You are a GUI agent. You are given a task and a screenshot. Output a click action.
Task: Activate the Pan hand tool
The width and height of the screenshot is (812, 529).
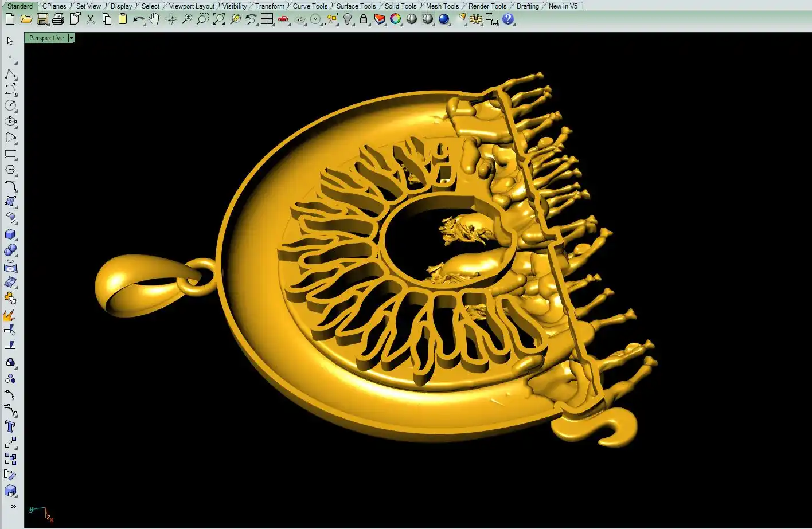tap(154, 19)
